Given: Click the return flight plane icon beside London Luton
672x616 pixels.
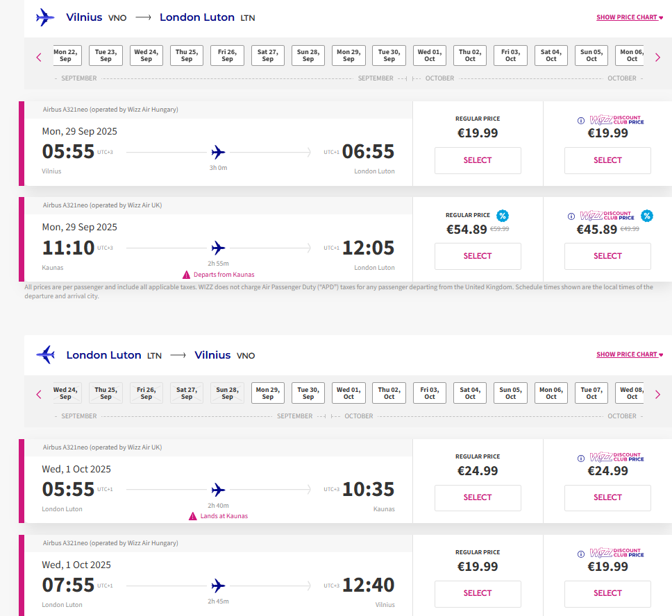Looking at the screenshot, I should (45, 354).
